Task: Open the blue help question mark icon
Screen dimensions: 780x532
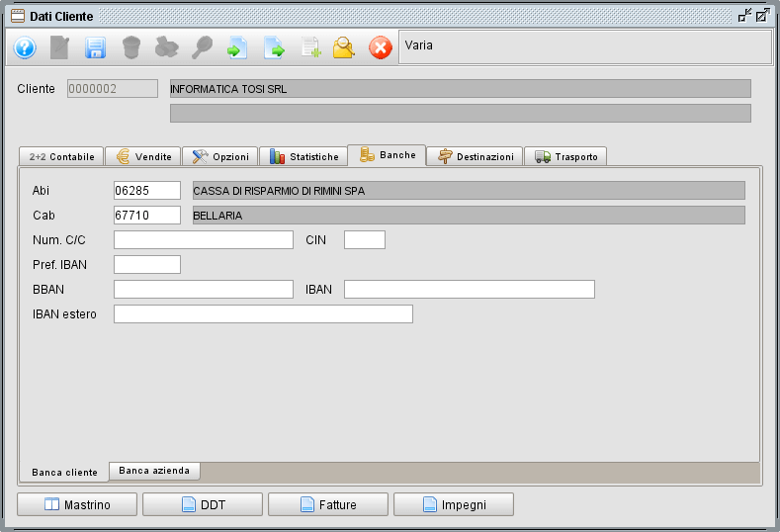Action: (25, 47)
